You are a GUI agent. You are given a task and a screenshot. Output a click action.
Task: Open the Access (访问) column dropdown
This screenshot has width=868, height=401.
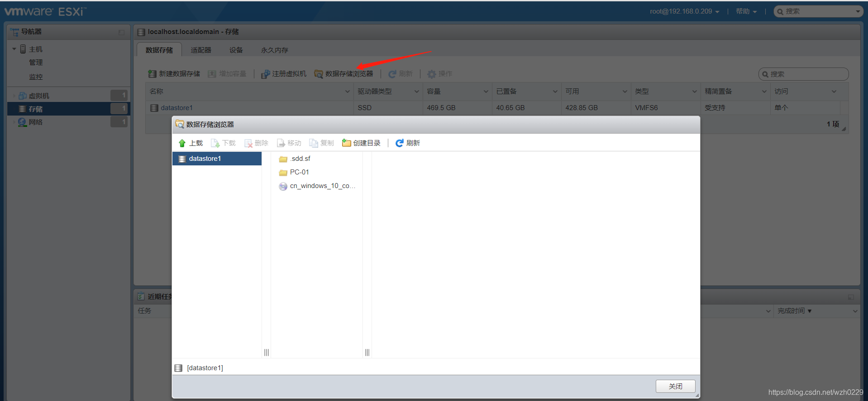click(834, 92)
